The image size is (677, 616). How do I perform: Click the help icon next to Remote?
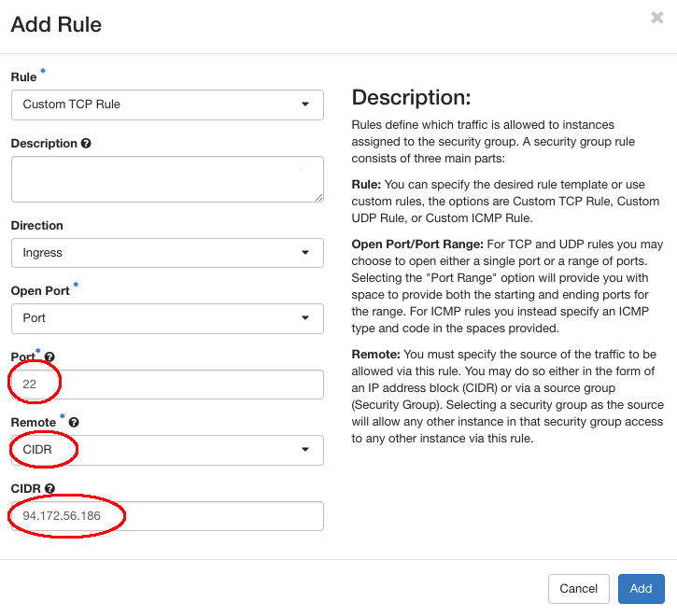pos(74,423)
